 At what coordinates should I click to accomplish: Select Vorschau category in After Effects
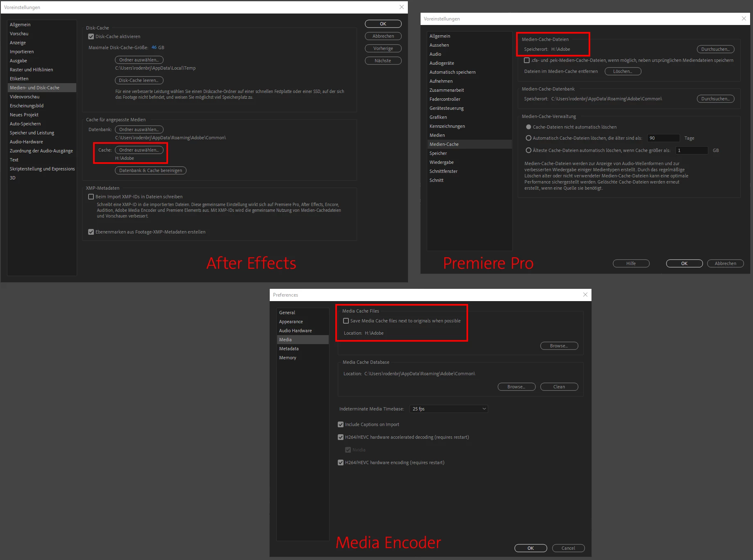[42, 34]
